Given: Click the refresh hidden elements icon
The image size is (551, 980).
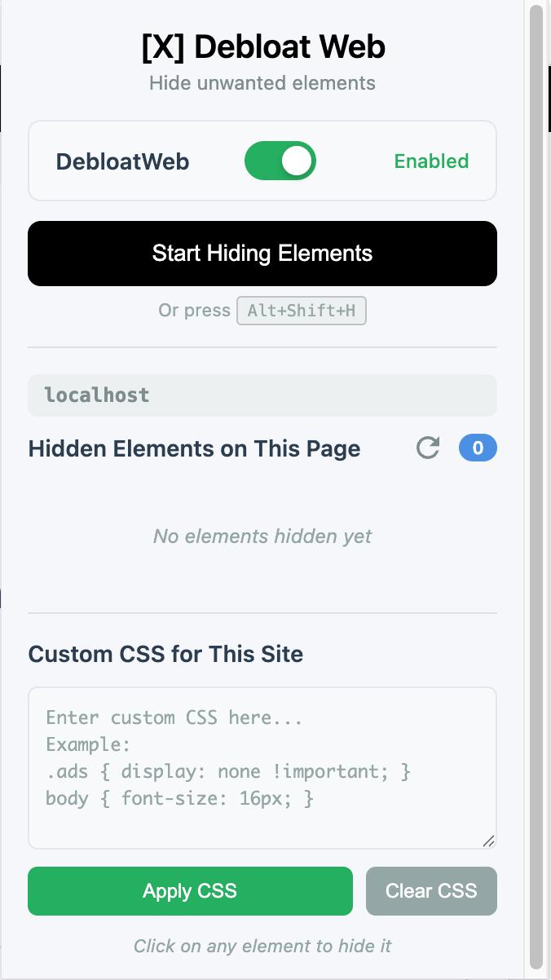Looking at the screenshot, I should click(428, 448).
